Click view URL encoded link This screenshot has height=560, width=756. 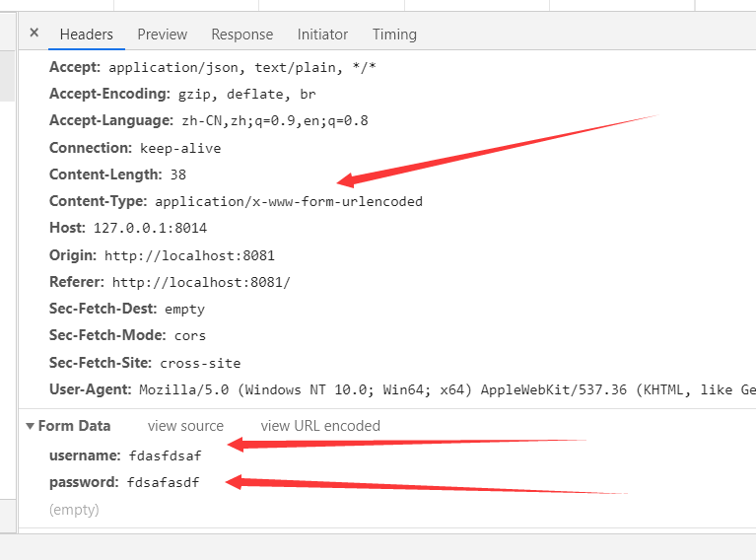pyautogui.click(x=320, y=426)
